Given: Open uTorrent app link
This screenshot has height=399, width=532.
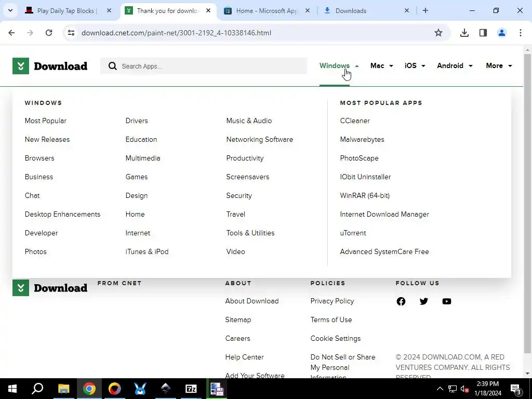Looking at the screenshot, I should pos(353,233).
